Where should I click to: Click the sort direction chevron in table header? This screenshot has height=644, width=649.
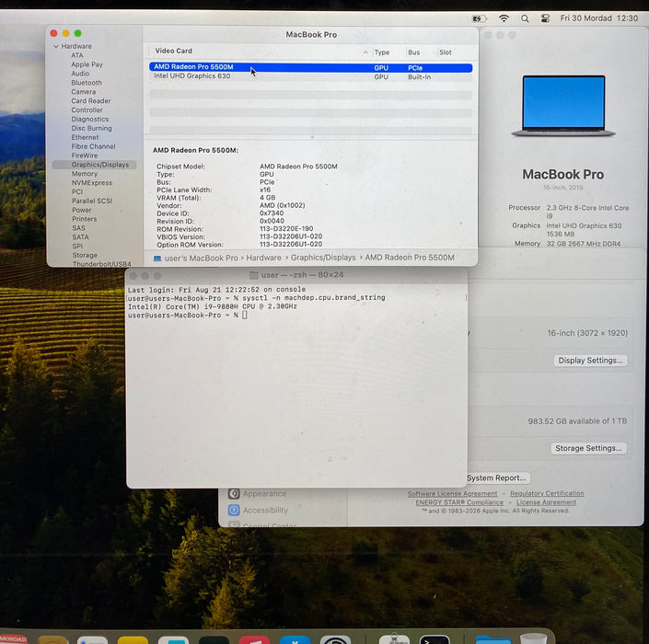(x=365, y=52)
